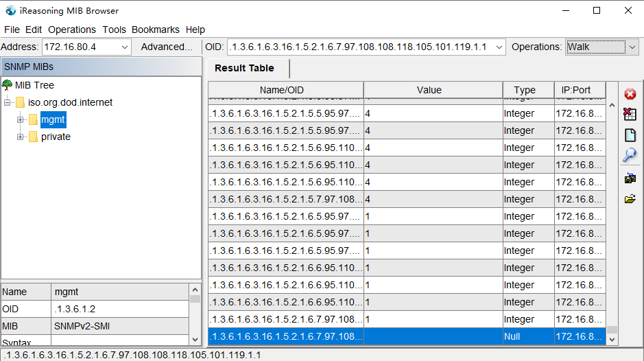Click the Operations: label beside dropdown
Image resolution: width=644 pixels, height=361 pixels.
pos(536,47)
